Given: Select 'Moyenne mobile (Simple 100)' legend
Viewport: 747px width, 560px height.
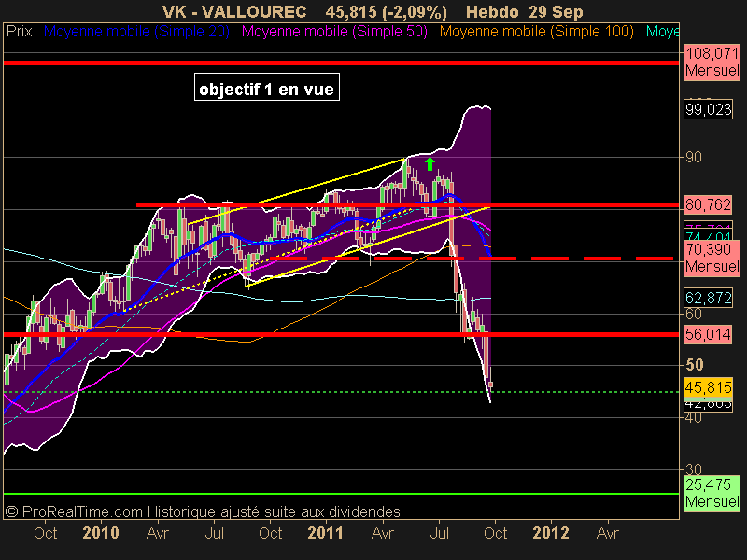Looking at the screenshot, I should 536,32.
